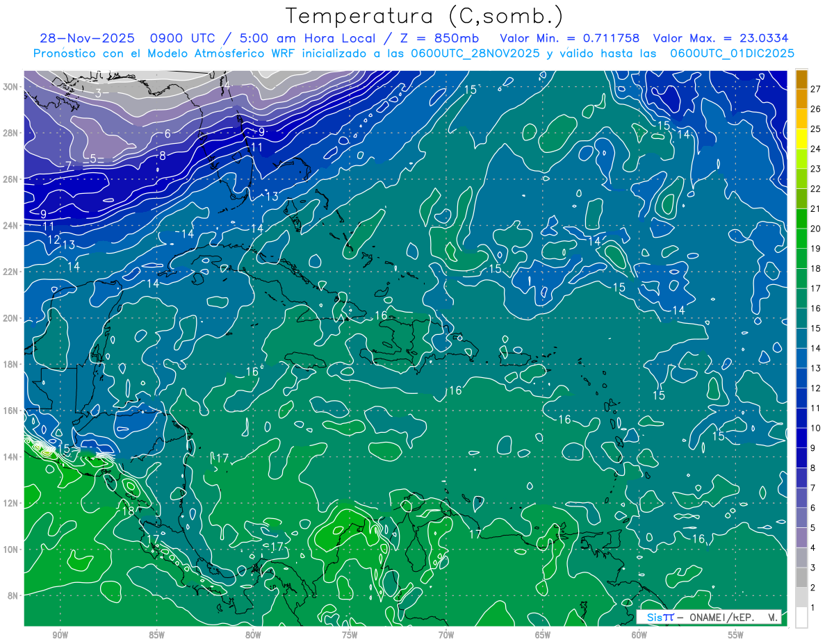Click the '60W' longitude axis label
834x644 pixels.
(x=639, y=636)
